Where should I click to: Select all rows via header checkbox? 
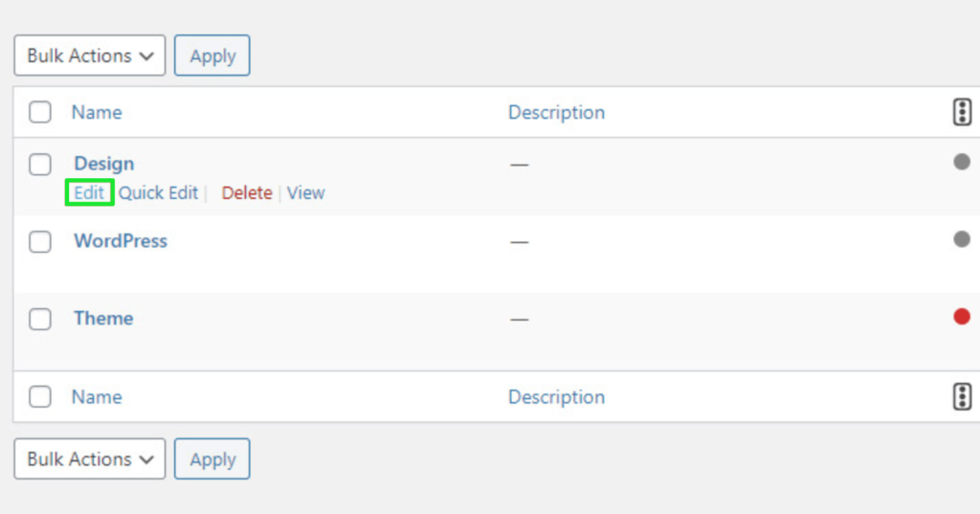(40, 113)
